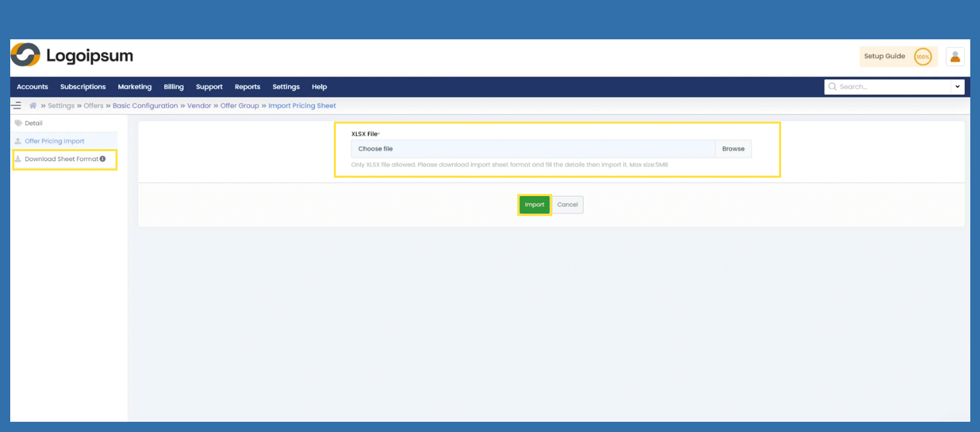Click the Detail tag icon in sidebar
The height and width of the screenshot is (432, 980).
pos(18,123)
